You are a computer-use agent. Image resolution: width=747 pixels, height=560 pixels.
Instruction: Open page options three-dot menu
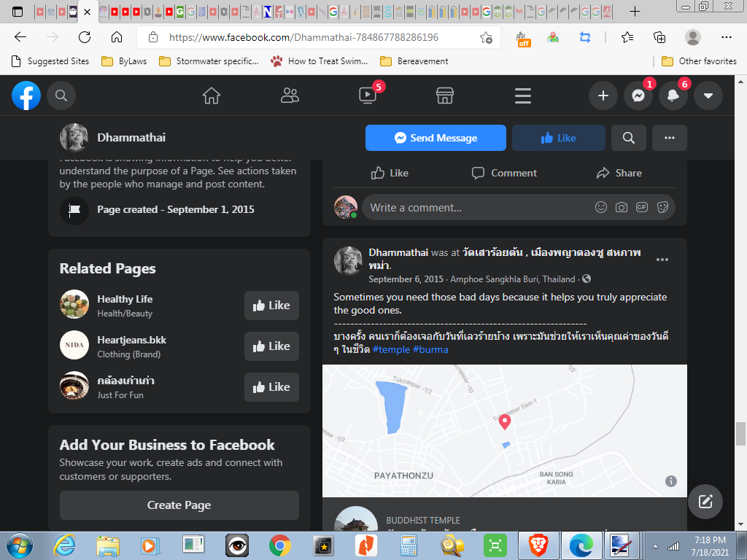670,138
